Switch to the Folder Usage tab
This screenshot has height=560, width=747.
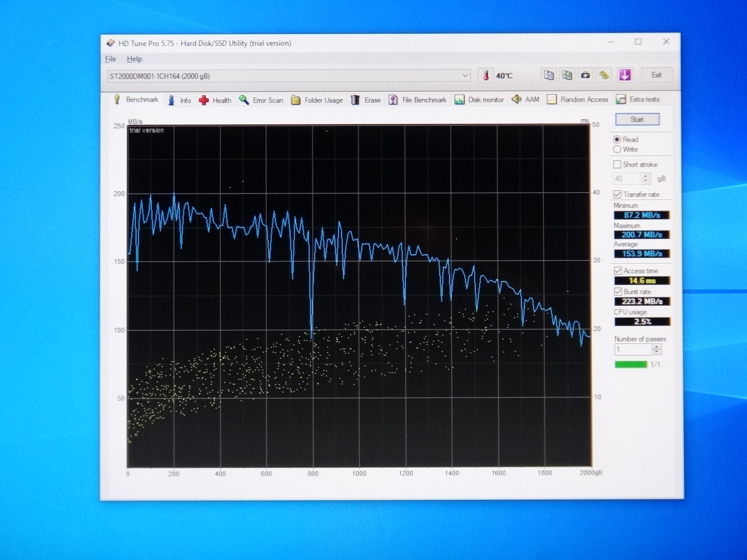point(317,100)
